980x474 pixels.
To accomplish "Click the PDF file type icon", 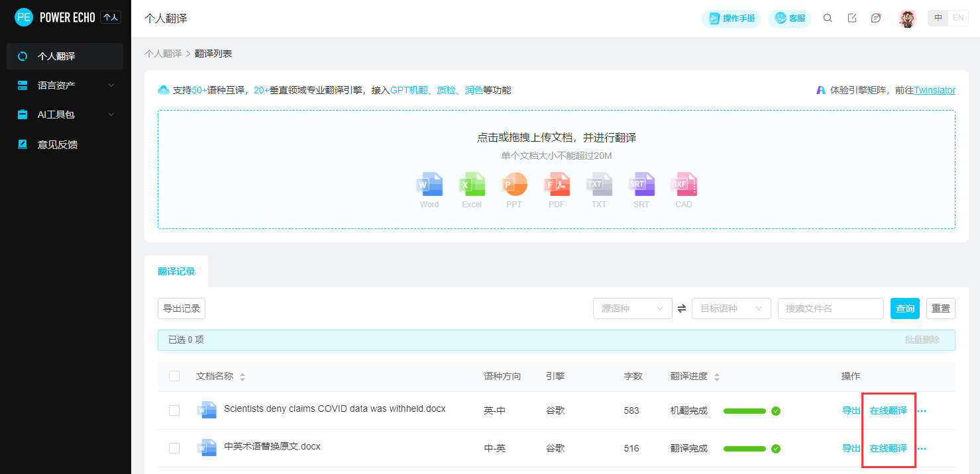I will click(x=557, y=185).
